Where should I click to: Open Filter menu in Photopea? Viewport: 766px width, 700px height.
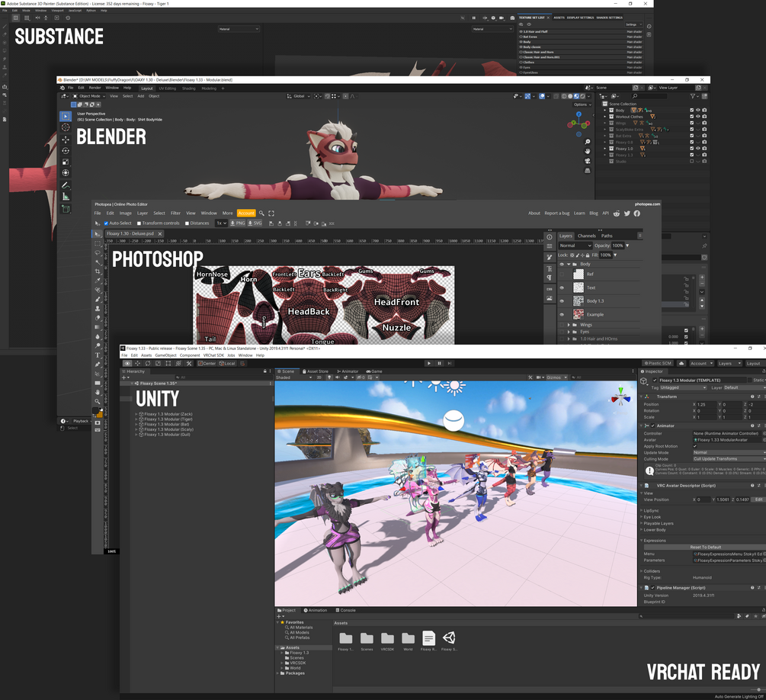(x=175, y=214)
